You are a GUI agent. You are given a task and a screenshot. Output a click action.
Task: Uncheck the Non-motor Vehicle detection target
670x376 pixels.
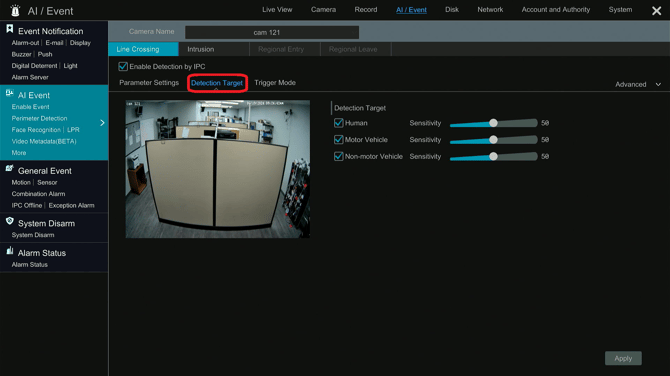(x=338, y=156)
